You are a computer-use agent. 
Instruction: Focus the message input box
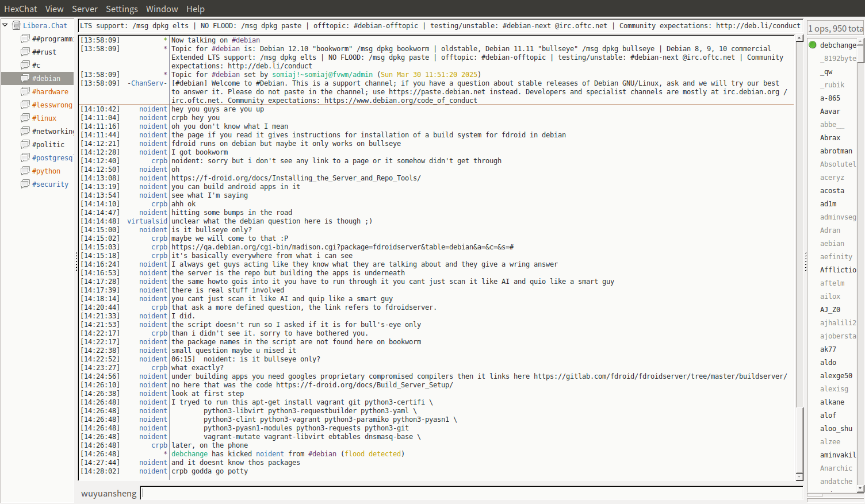[472, 493]
